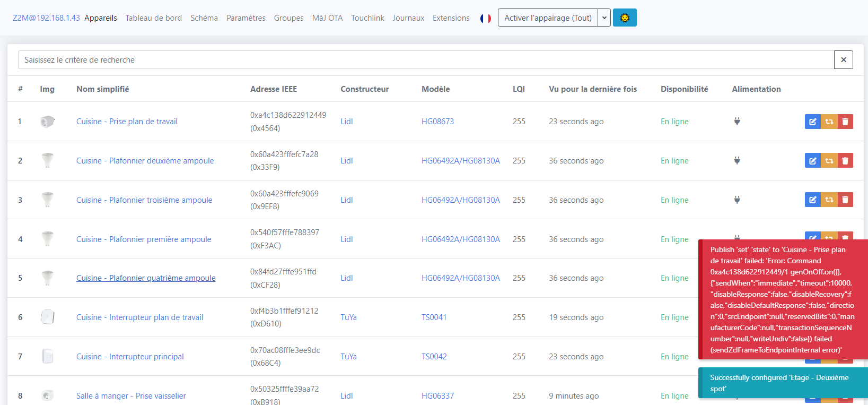Open the French flag language selector

point(485,18)
